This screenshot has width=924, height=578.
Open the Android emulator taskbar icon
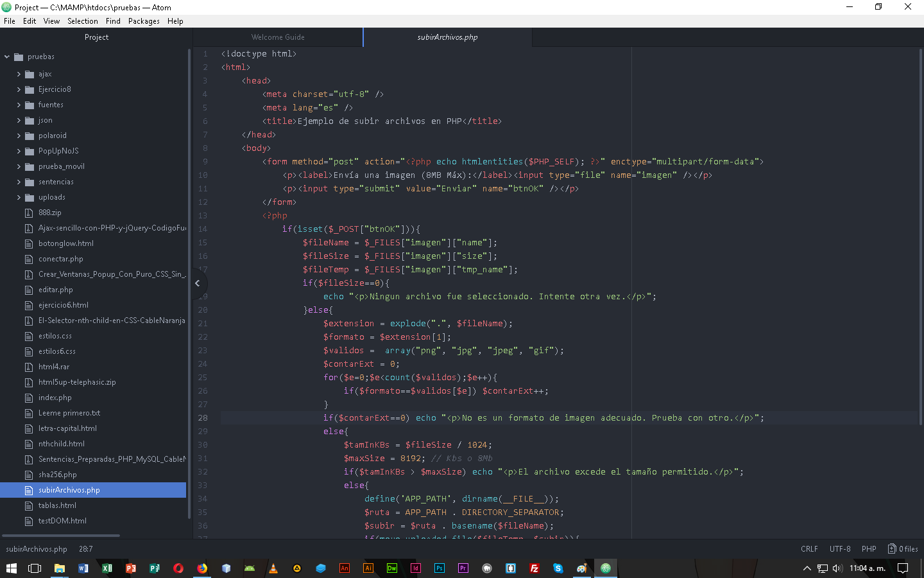[250, 568]
